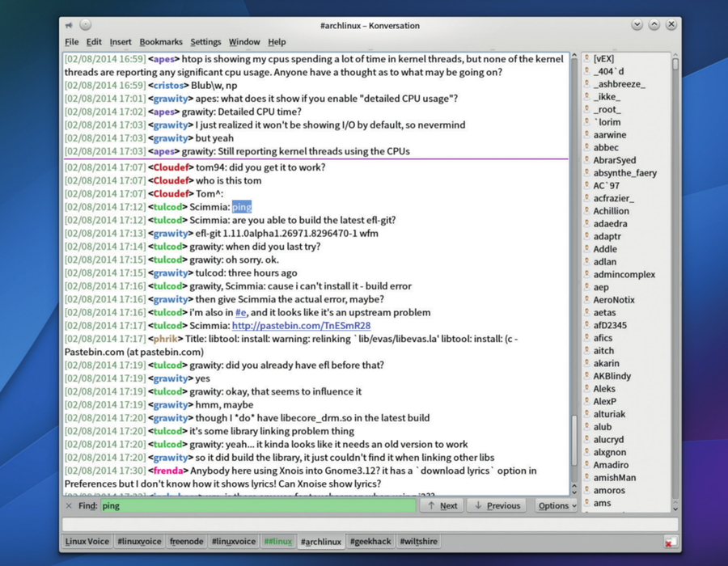Select absynthe_faery in the nickname list
Viewport: 728px width, 566px height.
tap(625, 173)
